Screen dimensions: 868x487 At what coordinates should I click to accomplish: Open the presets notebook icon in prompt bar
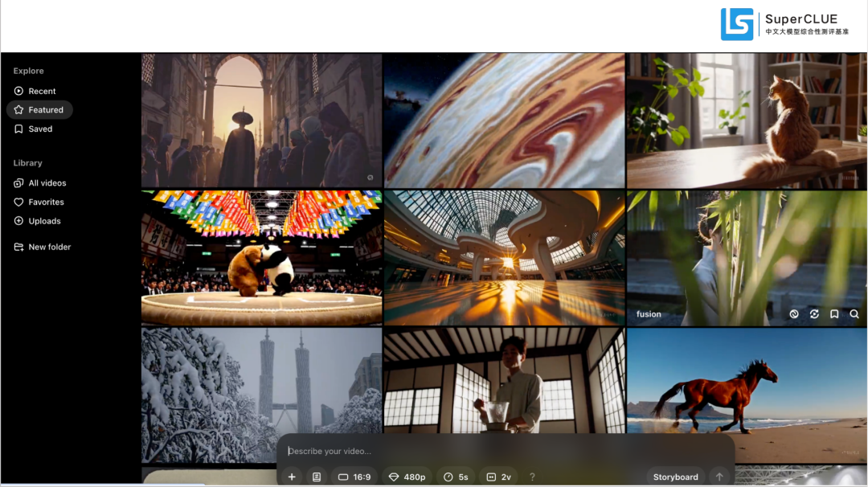(317, 477)
